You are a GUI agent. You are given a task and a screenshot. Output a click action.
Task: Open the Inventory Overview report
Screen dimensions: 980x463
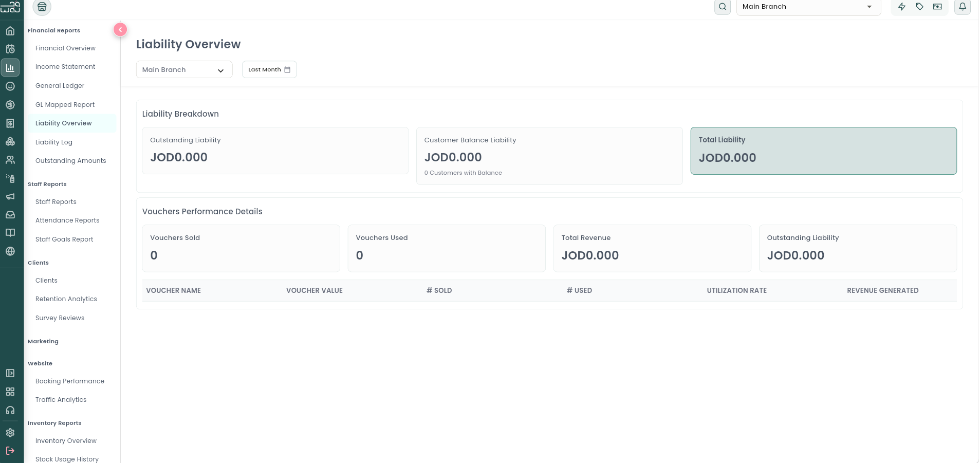(x=66, y=441)
